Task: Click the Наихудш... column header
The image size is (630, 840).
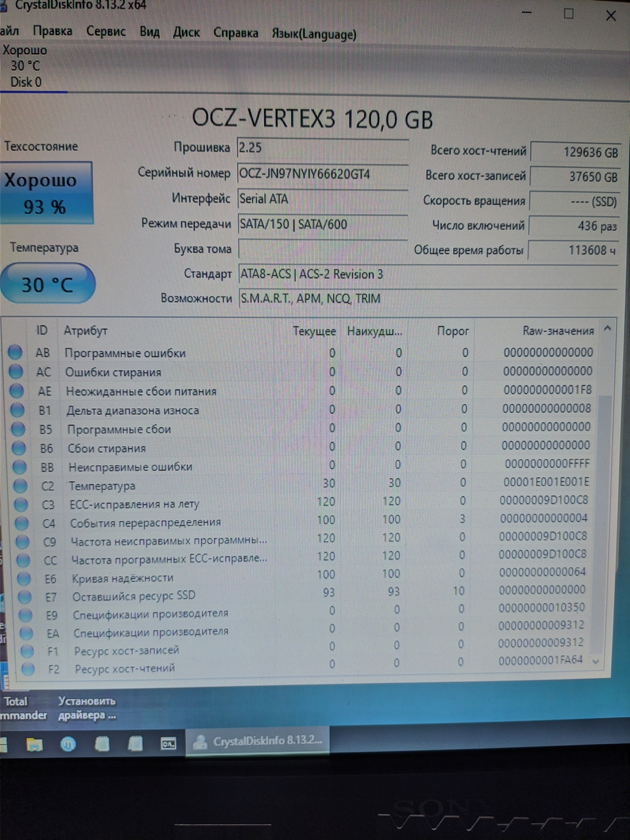Action: pos(374,331)
